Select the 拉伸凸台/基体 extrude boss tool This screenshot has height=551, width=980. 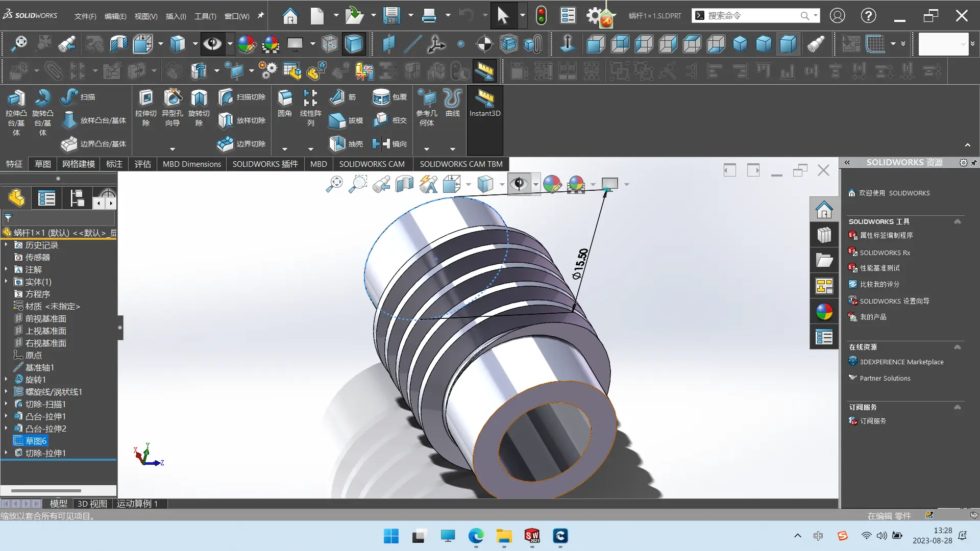[16, 113]
